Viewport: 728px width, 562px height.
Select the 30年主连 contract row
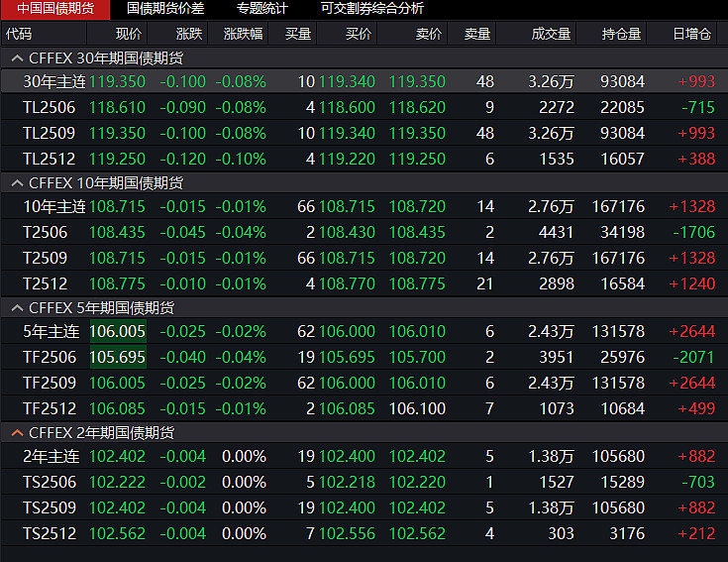click(364, 81)
